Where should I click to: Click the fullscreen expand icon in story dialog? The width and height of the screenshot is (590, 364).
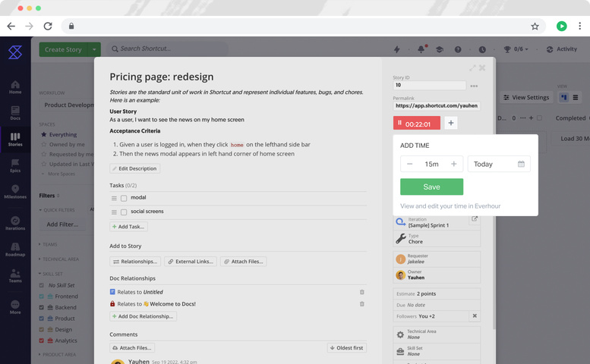click(472, 68)
